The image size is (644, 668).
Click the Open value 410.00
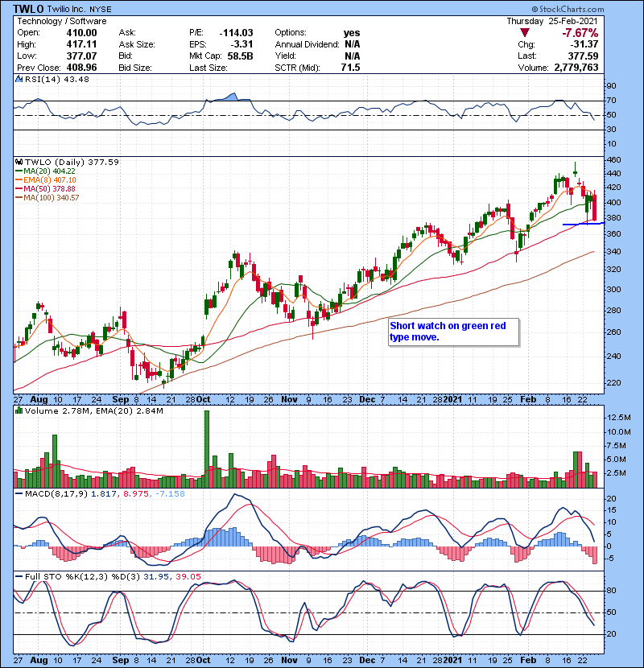tap(81, 33)
